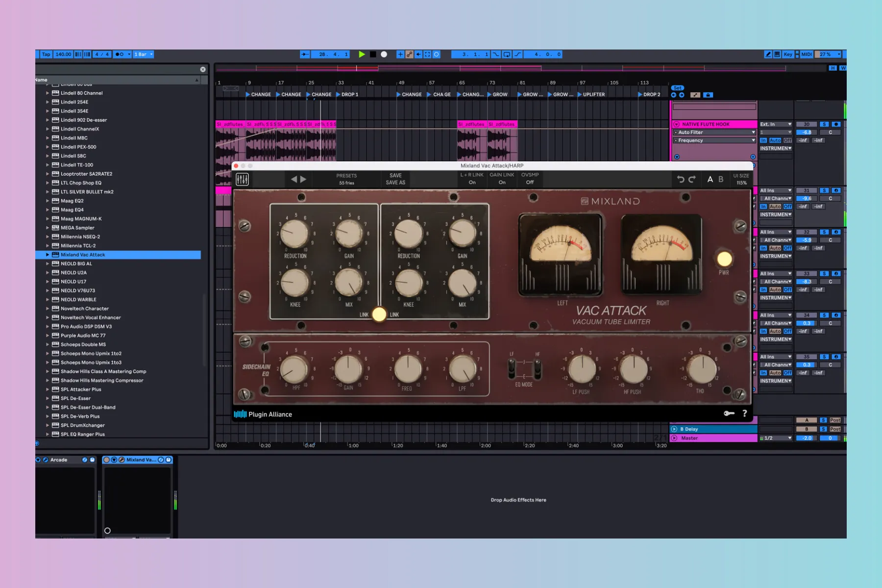Click the Tap tempo button
Viewport: 882px width, 588px height.
(46, 54)
